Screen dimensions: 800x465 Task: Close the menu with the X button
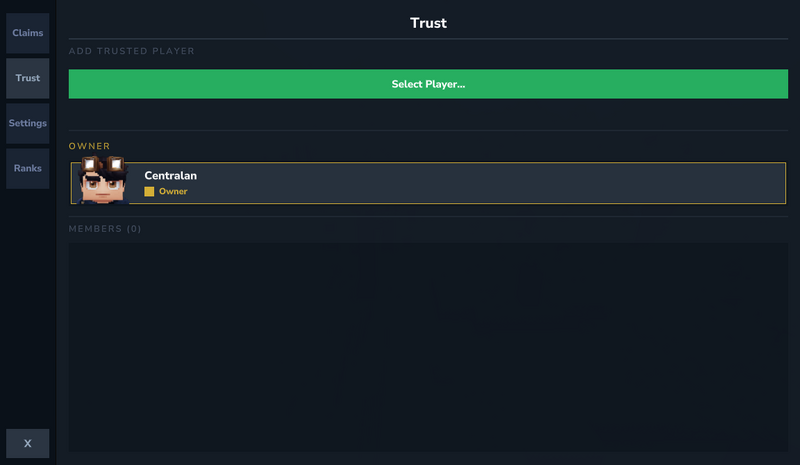[28, 443]
